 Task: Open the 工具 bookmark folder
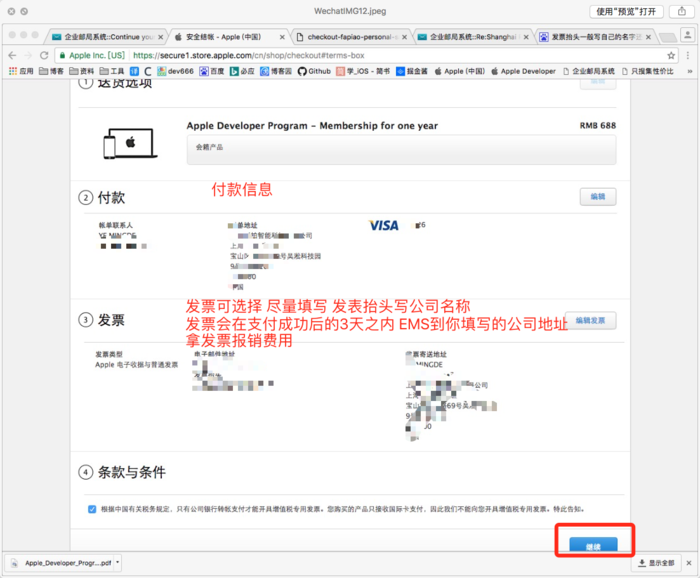click(x=112, y=71)
